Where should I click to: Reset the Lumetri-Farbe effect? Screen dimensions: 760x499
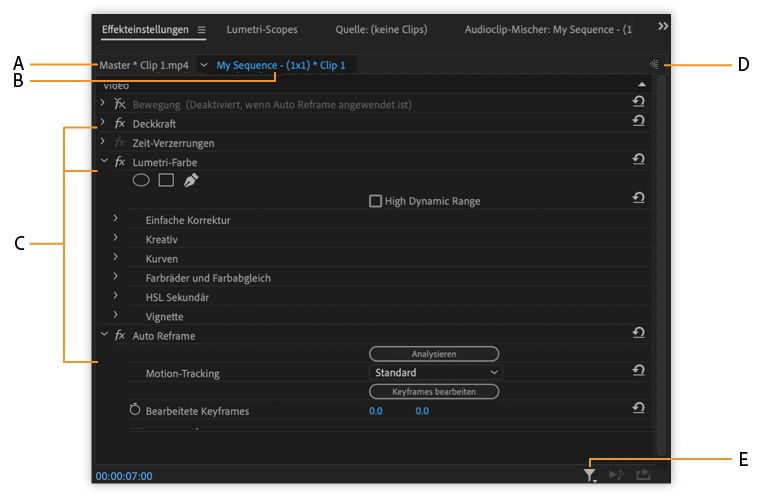point(638,159)
